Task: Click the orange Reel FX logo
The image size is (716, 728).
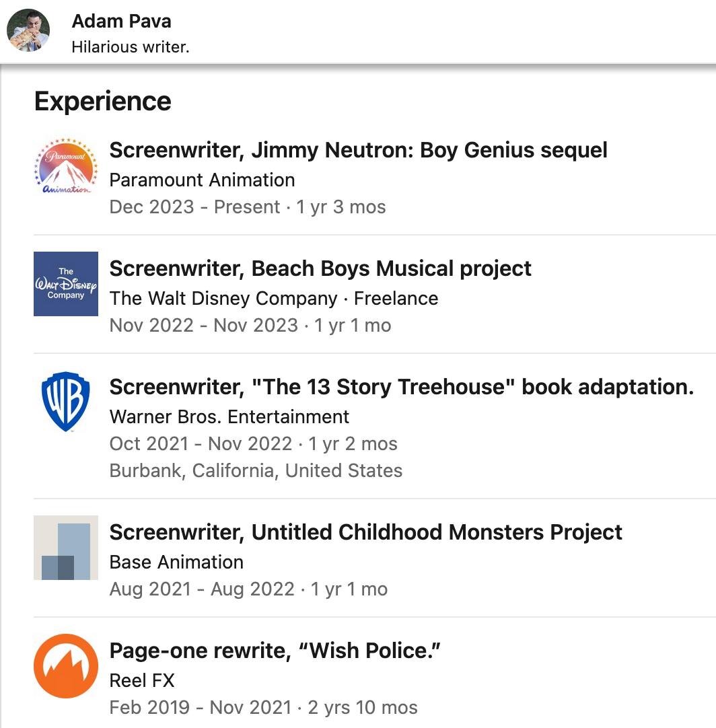Action: [66, 666]
